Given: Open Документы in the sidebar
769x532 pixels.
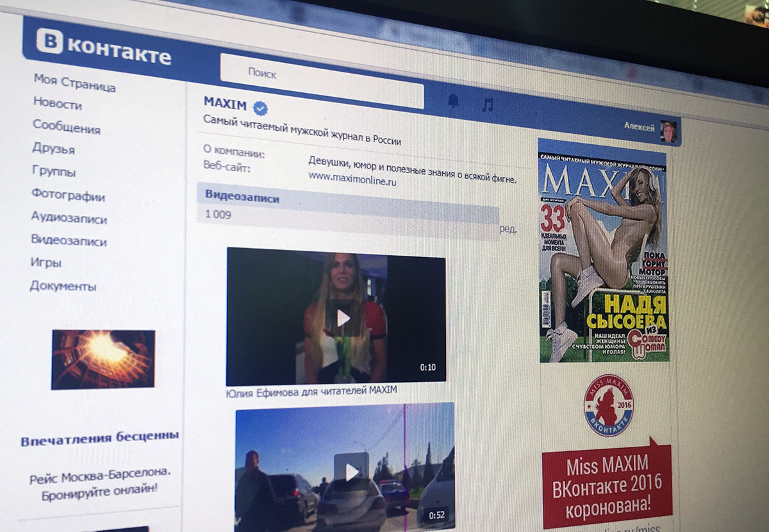Looking at the screenshot, I should [x=63, y=286].
